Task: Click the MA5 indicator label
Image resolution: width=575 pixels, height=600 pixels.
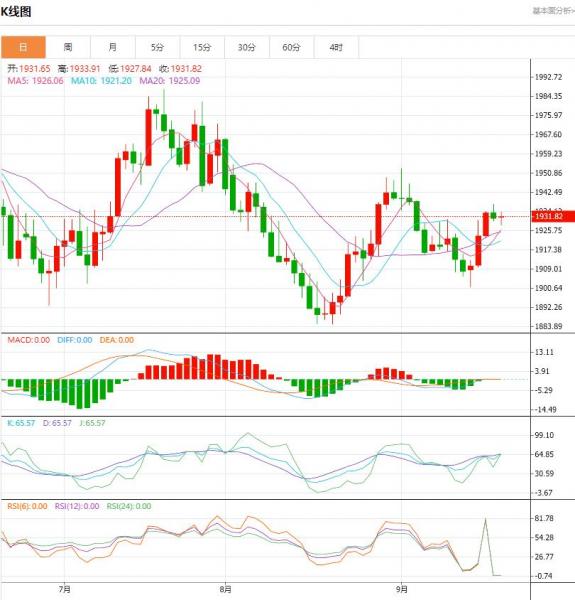Action: 36,81
